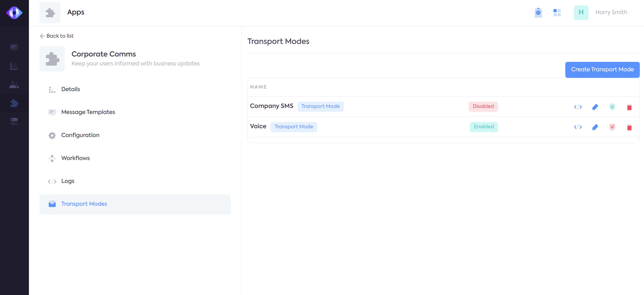View code for Company SMS transport mode
This screenshot has width=644, height=295.
click(x=578, y=107)
